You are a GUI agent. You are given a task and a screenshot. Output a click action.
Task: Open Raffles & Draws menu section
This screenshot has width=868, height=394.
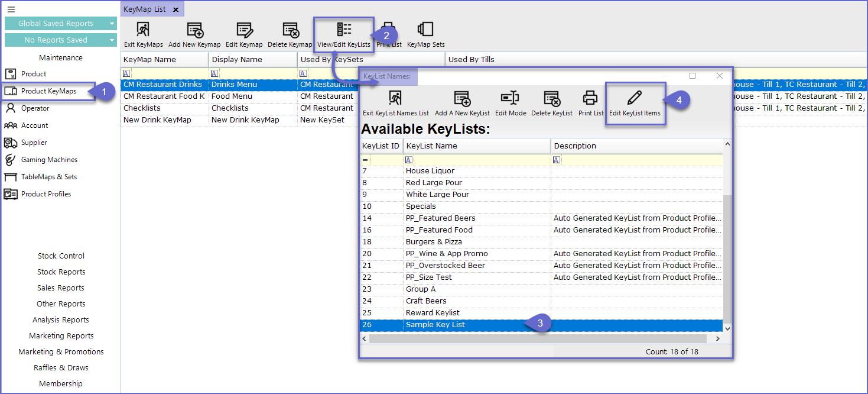tap(61, 368)
